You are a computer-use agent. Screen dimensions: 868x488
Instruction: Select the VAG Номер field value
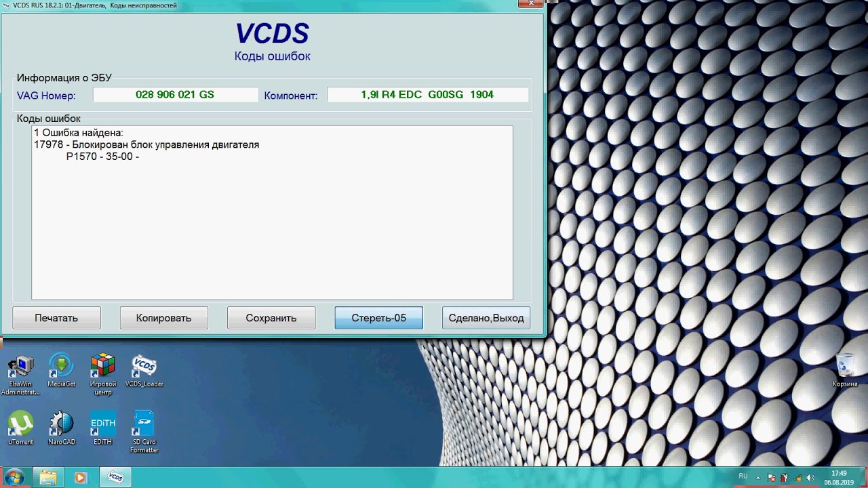(175, 95)
